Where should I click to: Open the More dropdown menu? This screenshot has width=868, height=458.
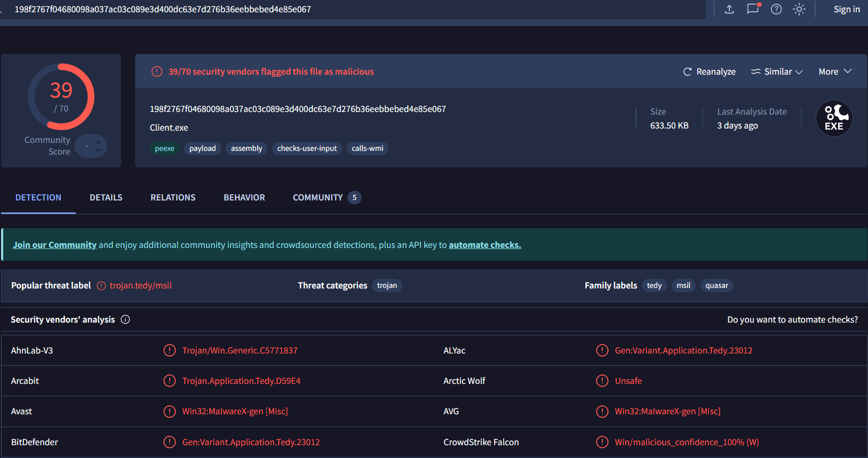[x=835, y=71]
